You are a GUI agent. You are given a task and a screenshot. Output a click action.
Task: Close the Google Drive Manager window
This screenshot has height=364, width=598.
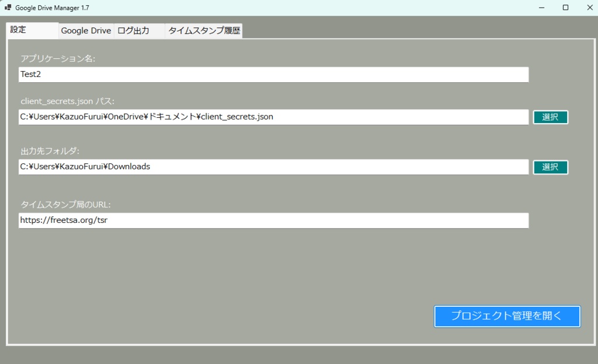click(x=590, y=8)
